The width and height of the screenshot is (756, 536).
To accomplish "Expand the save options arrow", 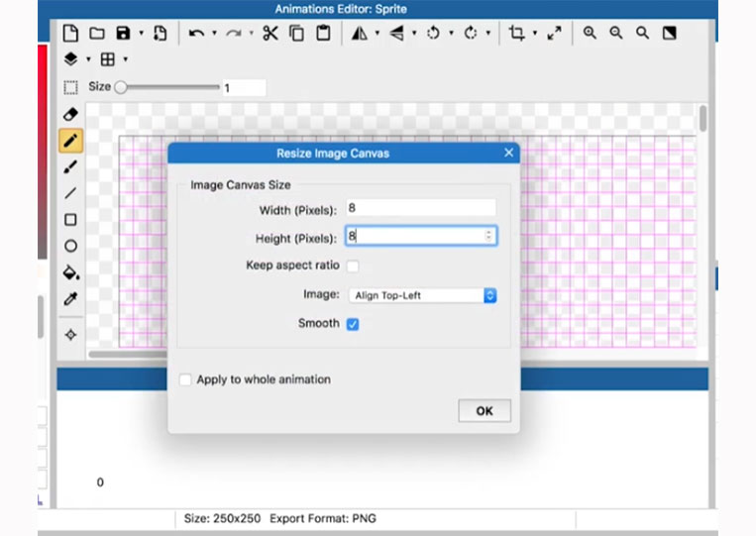I will (x=142, y=34).
